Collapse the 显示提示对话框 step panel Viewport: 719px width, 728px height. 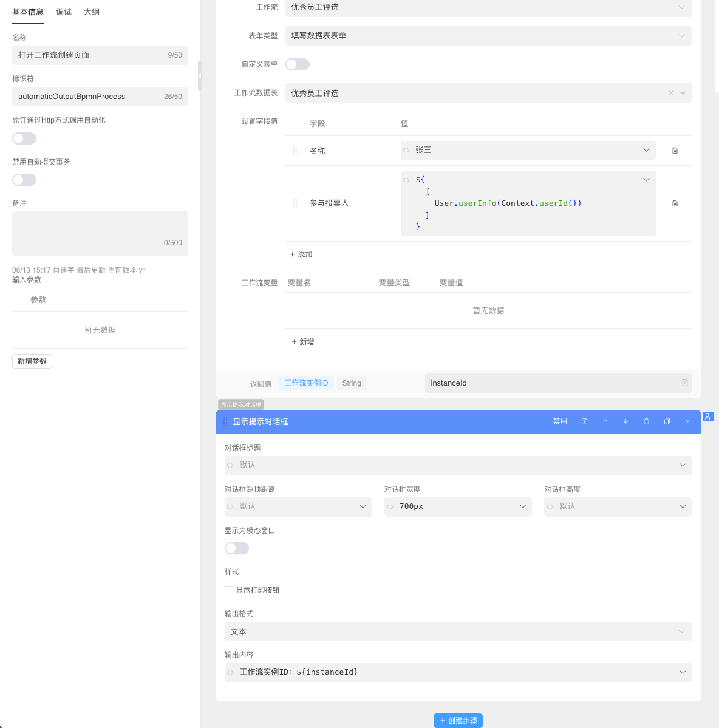click(x=687, y=421)
